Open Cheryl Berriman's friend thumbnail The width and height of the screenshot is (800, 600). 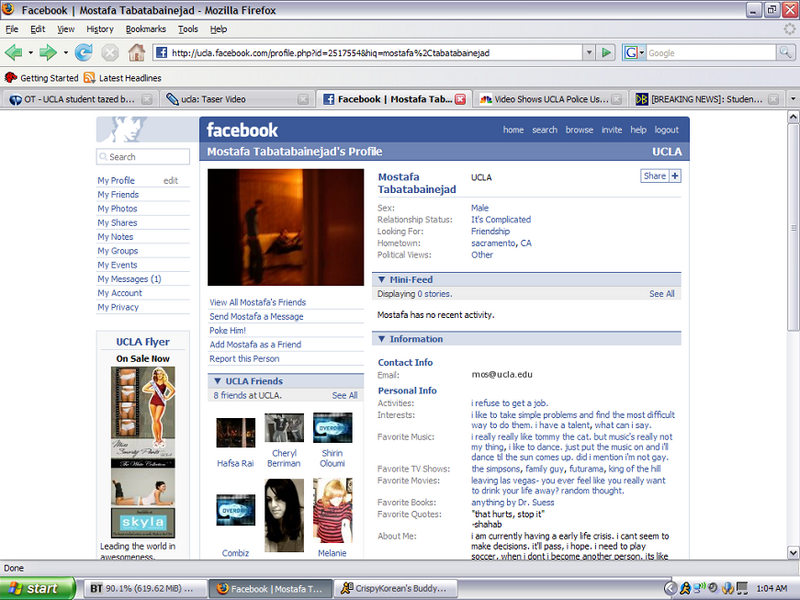tap(284, 428)
